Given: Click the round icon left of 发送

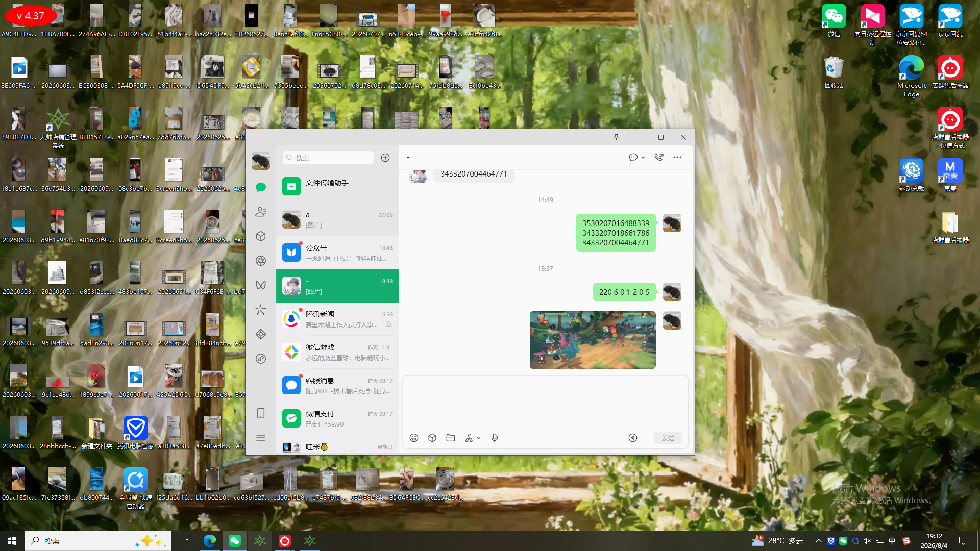Looking at the screenshot, I should coord(633,438).
